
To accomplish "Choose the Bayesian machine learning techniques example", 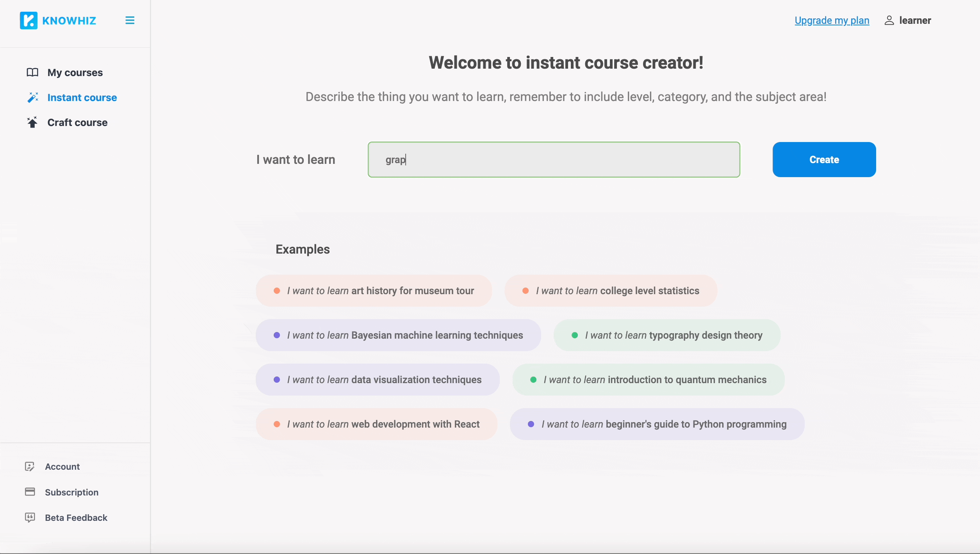I will (398, 335).
